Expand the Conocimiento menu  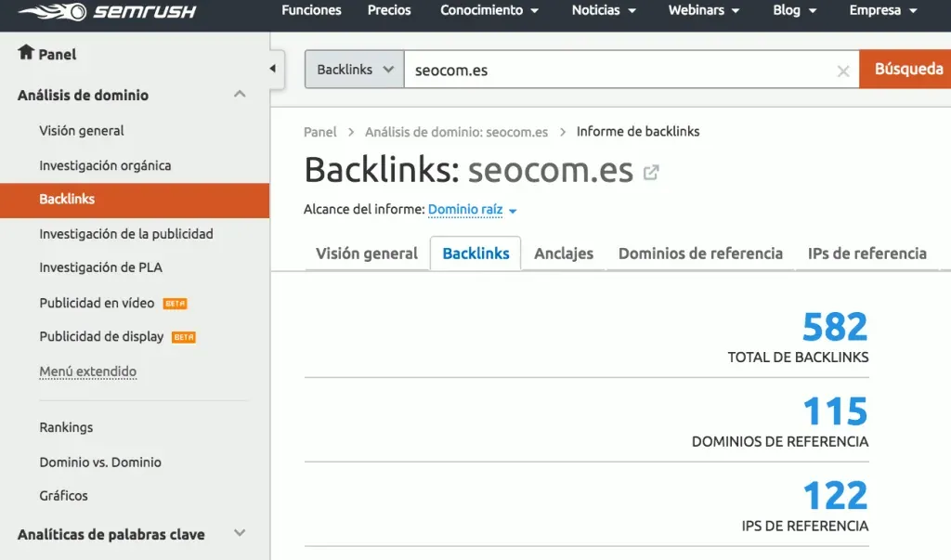coord(489,10)
